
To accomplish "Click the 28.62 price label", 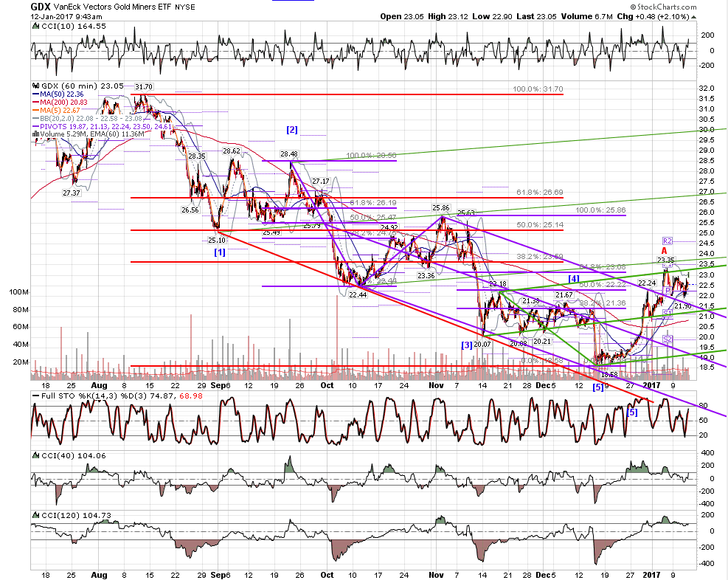I will [x=231, y=151].
